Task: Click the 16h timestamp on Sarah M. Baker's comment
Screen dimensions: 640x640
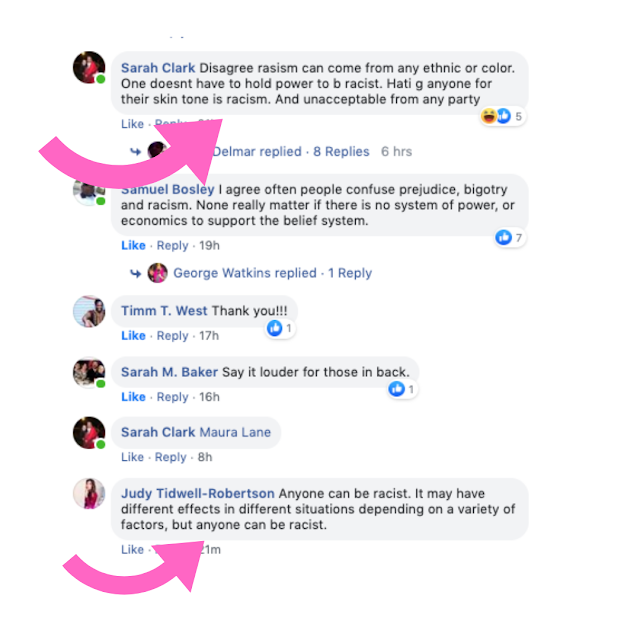Action: coord(209,397)
